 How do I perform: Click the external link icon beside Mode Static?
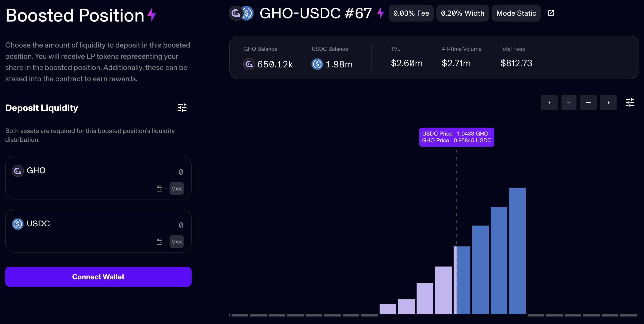(551, 13)
